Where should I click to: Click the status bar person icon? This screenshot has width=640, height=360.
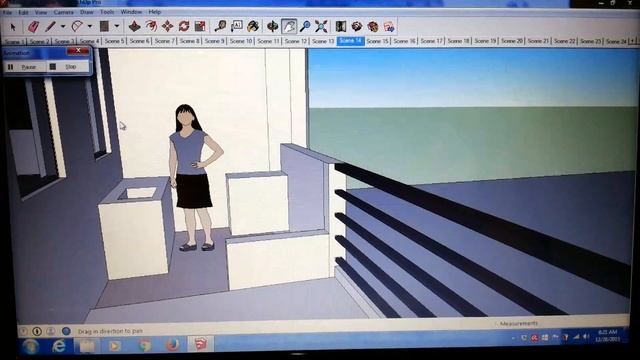tap(51, 331)
